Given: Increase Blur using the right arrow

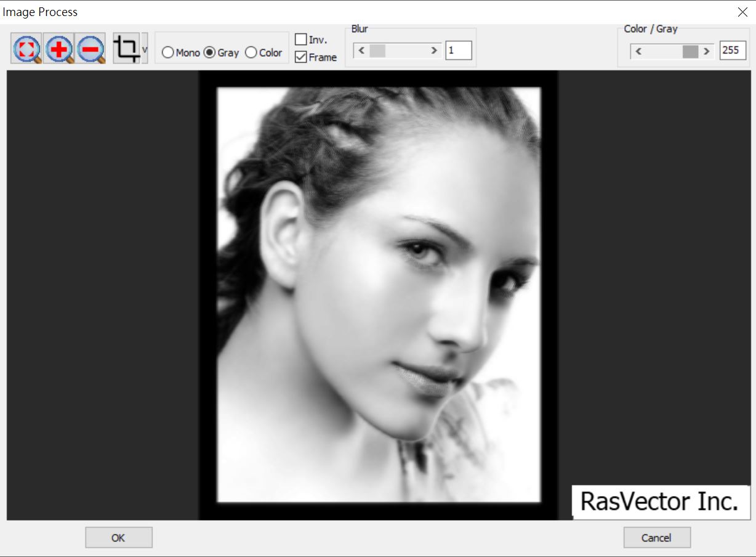Looking at the screenshot, I should tap(434, 51).
